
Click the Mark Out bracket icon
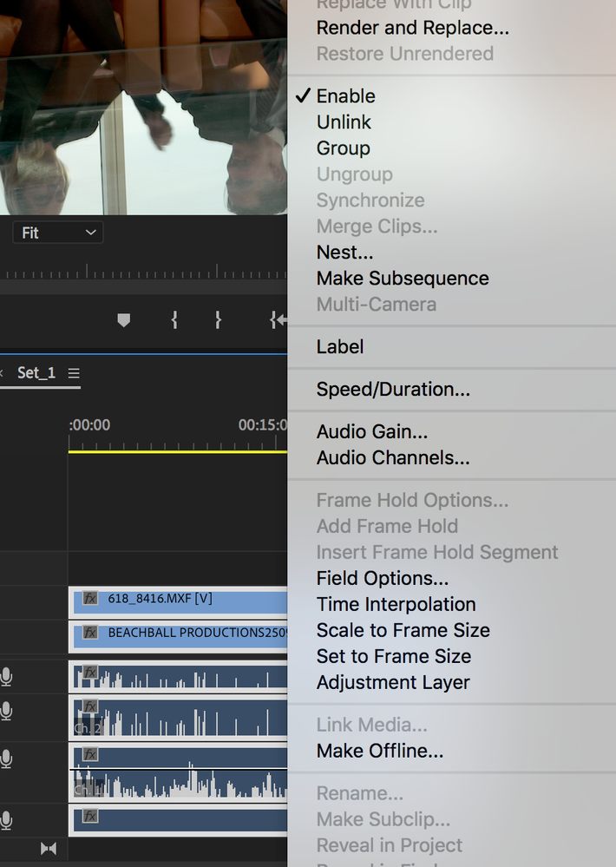pos(218,320)
